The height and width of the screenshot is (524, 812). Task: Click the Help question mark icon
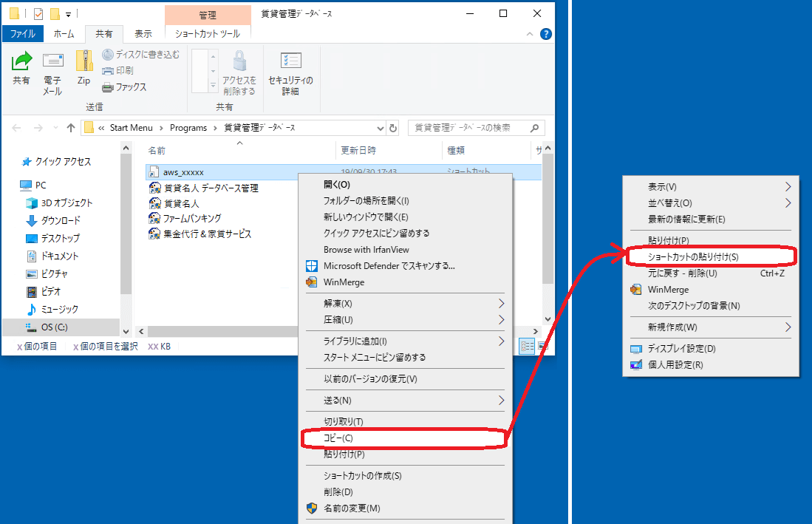tap(546, 34)
